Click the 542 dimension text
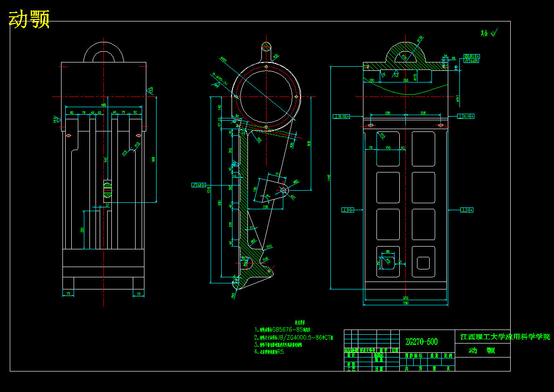The width and height of the screenshot is (554, 392). [106, 160]
